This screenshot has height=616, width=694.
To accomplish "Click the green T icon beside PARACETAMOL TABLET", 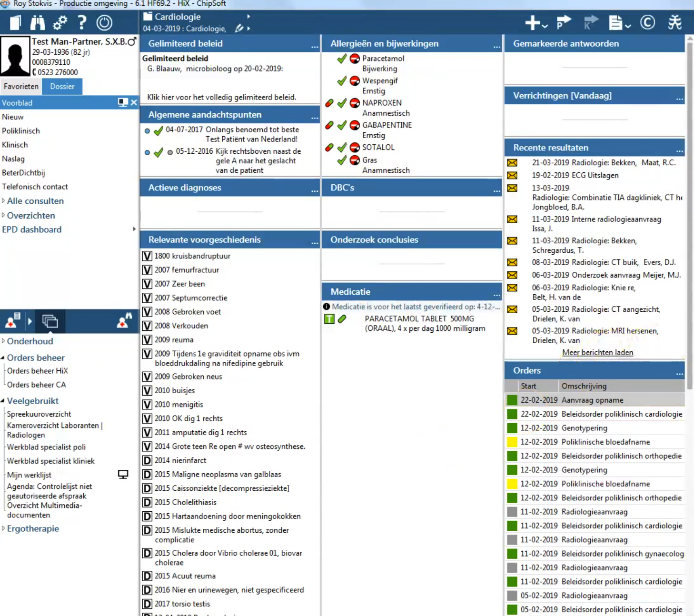I will (329, 319).
